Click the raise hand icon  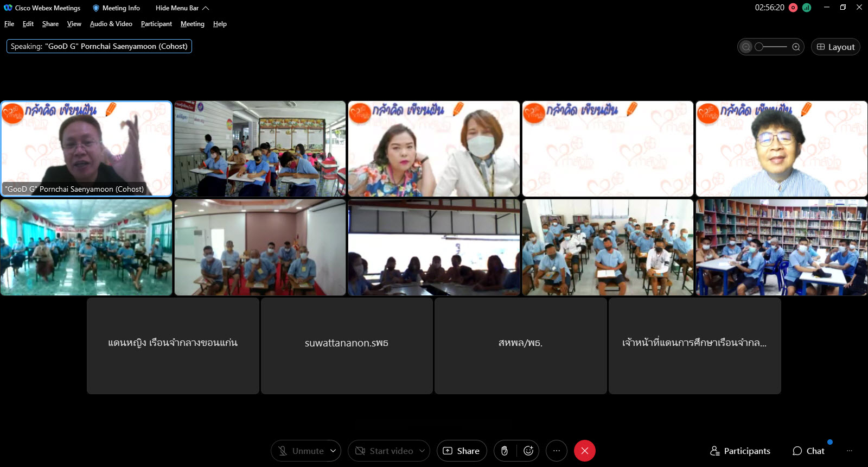tap(505, 451)
